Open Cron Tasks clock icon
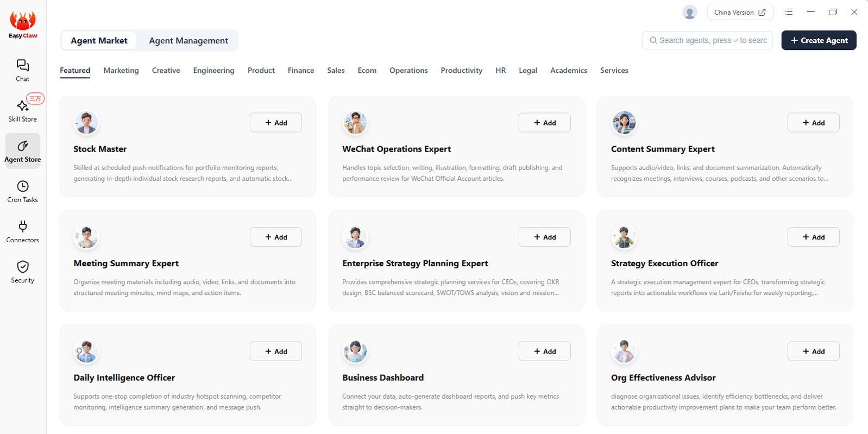The image size is (868, 434). tap(22, 186)
